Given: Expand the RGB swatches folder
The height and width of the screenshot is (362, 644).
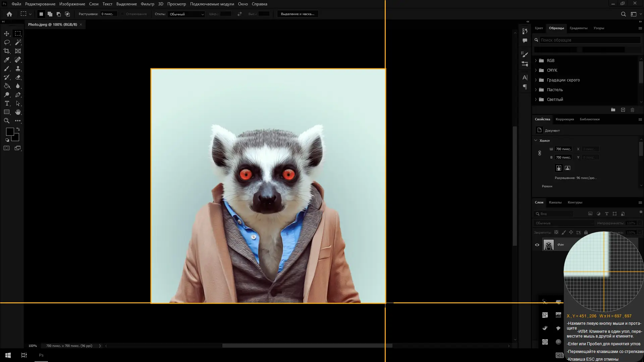Looking at the screenshot, I should pos(536,61).
